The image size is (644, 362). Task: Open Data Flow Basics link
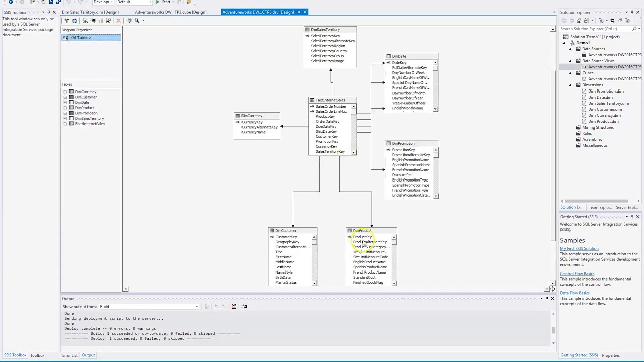(x=575, y=293)
